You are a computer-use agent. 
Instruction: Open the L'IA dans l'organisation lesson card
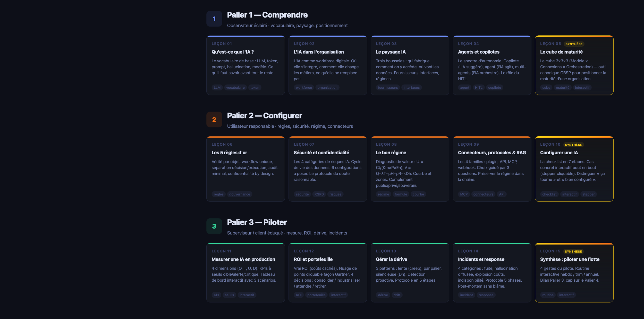[x=328, y=65]
